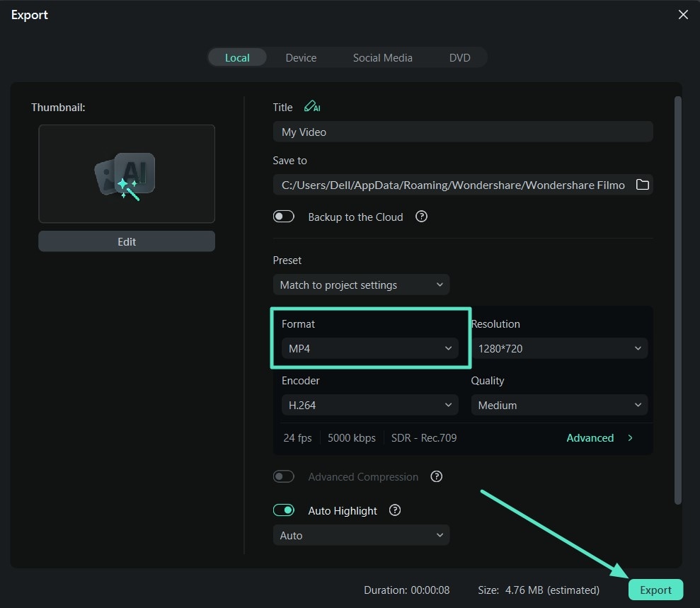Switch to the Local tab
Screen dimensions: 700x608
point(237,57)
